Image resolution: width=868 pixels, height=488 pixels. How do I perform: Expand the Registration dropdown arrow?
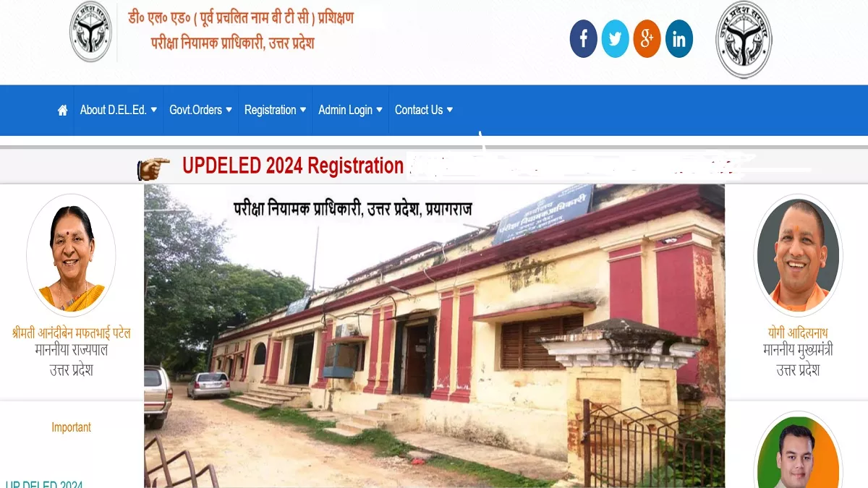(x=303, y=110)
